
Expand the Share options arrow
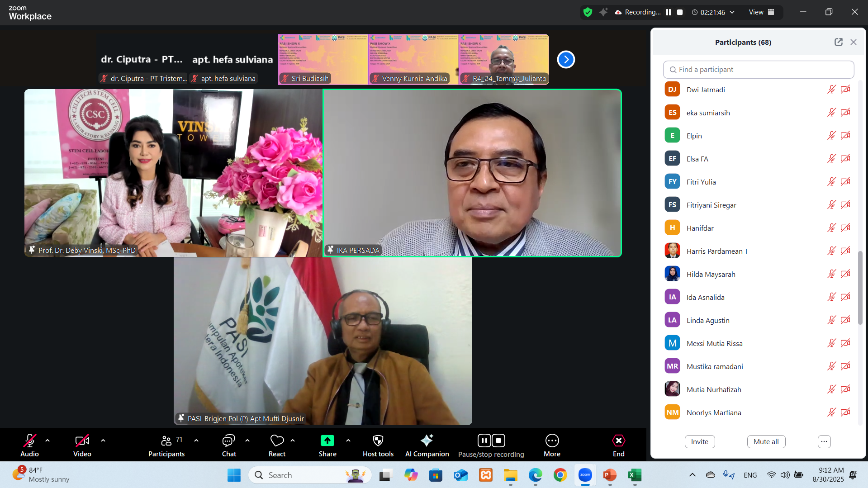point(348,441)
